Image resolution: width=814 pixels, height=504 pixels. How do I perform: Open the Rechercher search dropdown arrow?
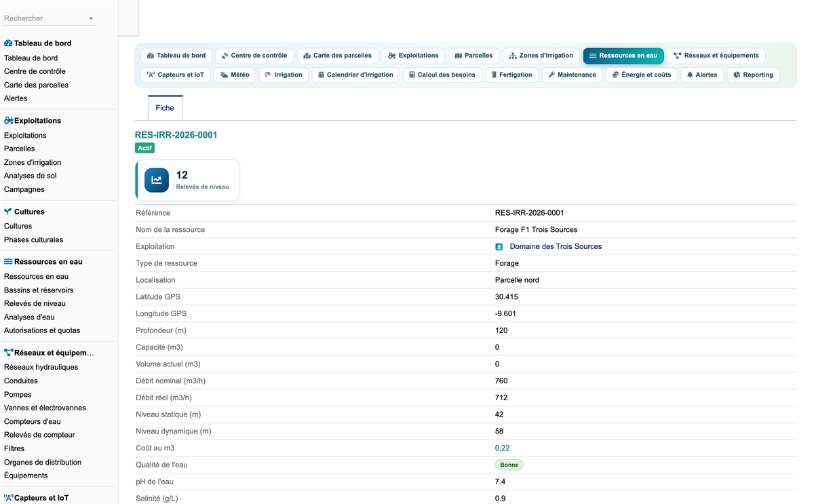click(91, 19)
